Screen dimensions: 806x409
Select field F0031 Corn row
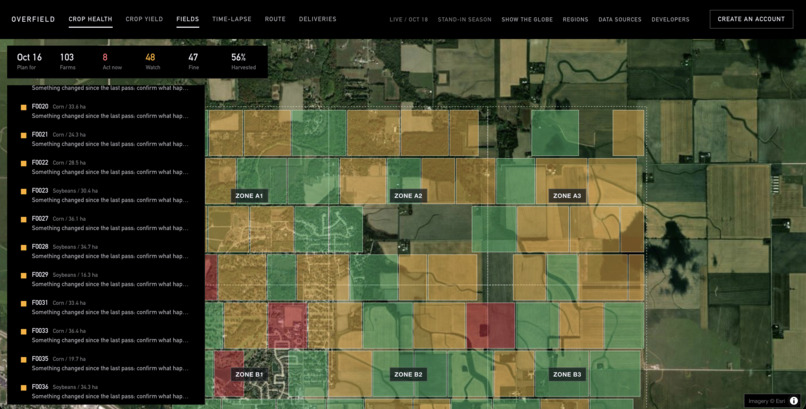click(x=106, y=307)
